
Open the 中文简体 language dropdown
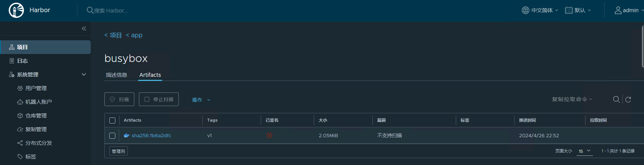pos(540,10)
